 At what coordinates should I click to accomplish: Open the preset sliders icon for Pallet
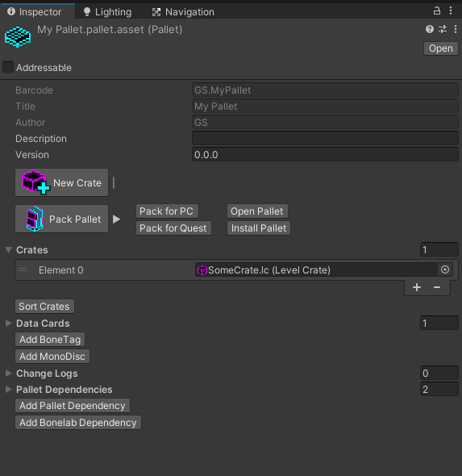click(x=443, y=29)
